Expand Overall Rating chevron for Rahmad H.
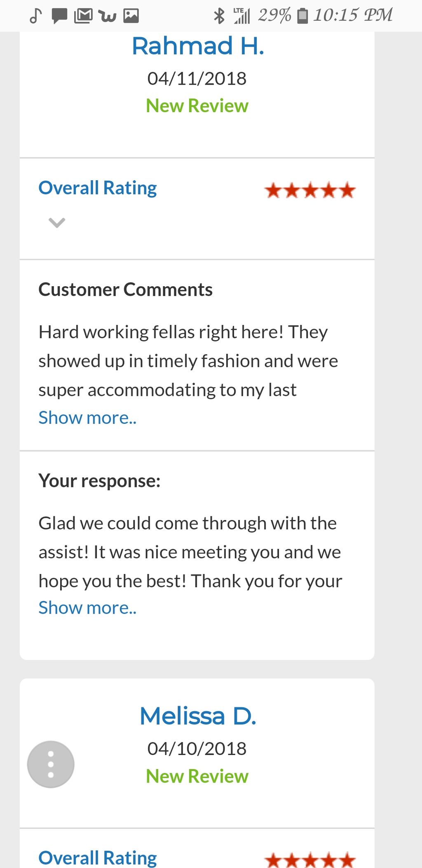Image resolution: width=422 pixels, height=868 pixels. (57, 223)
